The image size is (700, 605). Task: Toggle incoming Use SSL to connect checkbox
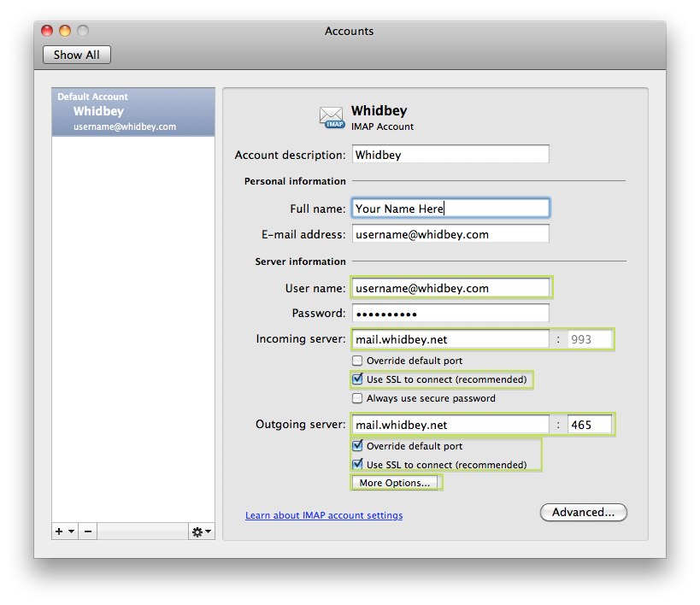357,379
